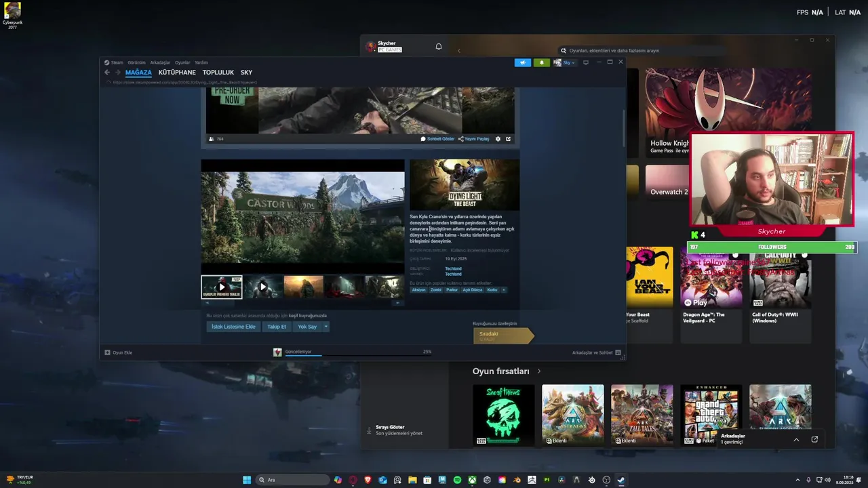868x488 pixels.
Task: Pop out the broadcast in new window
Action: pos(508,139)
